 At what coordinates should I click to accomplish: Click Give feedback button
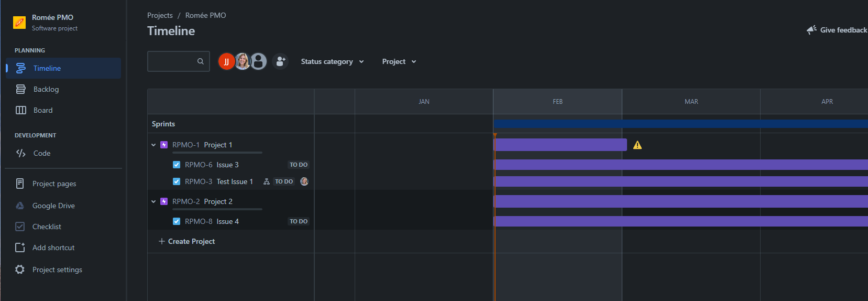coord(837,30)
